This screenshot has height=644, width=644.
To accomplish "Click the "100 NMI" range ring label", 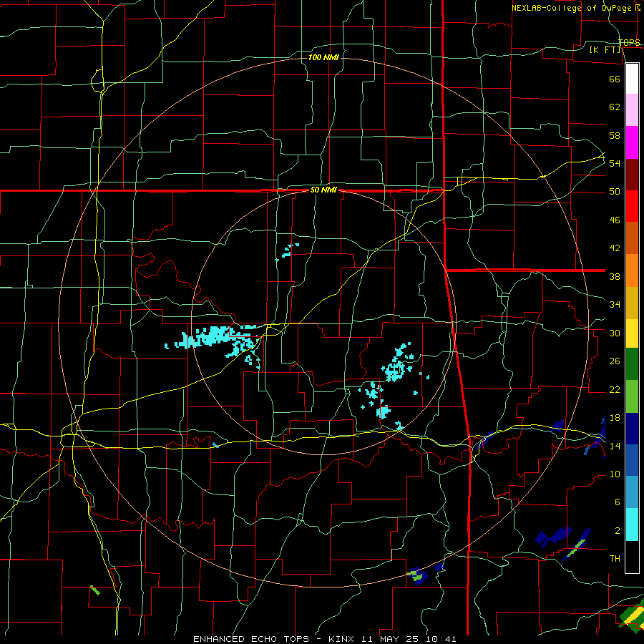I will [323, 57].
